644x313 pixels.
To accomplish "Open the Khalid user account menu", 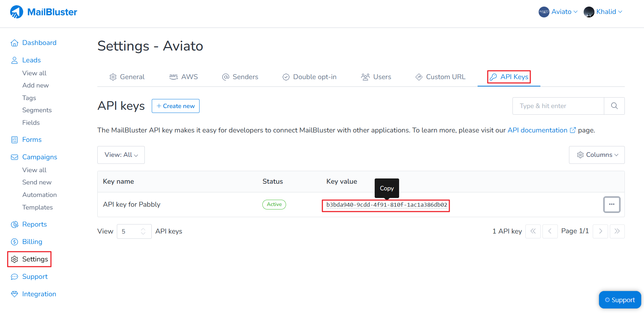I will (603, 12).
